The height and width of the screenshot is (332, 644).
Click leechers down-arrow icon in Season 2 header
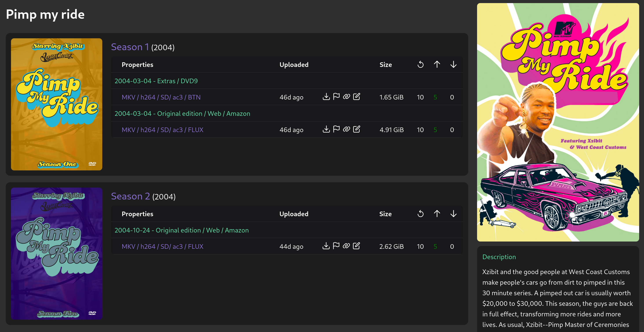tap(454, 214)
